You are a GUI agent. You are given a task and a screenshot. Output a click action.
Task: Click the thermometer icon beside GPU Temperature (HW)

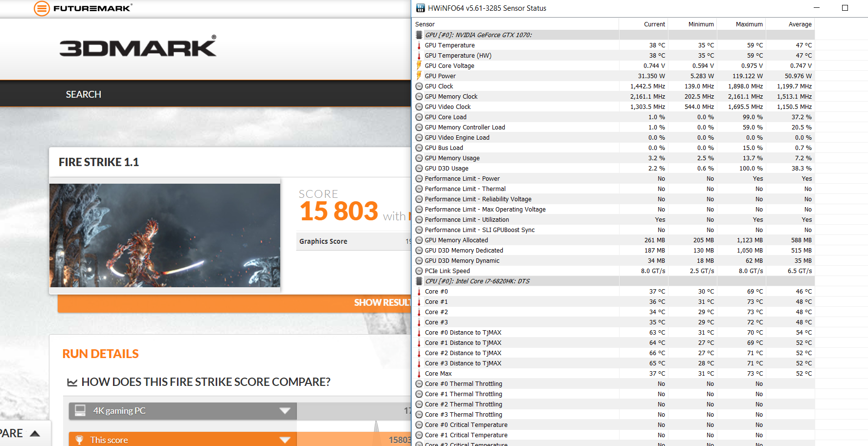point(419,55)
